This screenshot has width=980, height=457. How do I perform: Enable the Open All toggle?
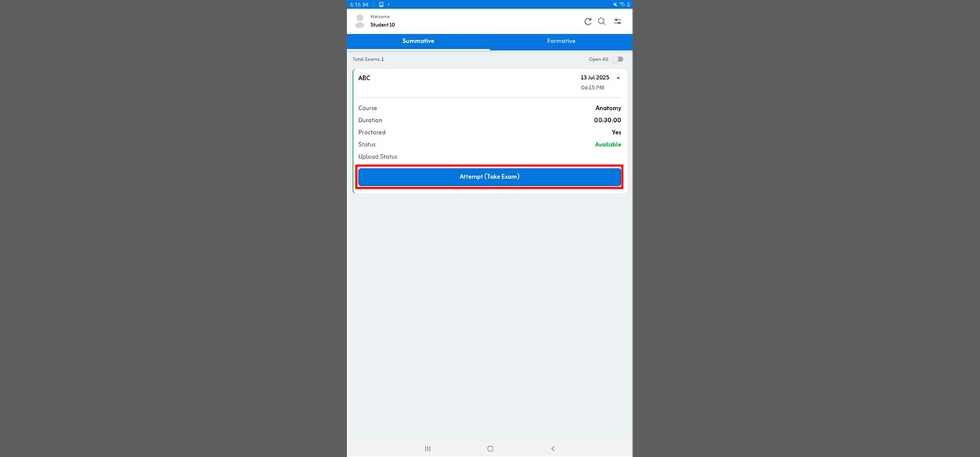[x=617, y=60]
